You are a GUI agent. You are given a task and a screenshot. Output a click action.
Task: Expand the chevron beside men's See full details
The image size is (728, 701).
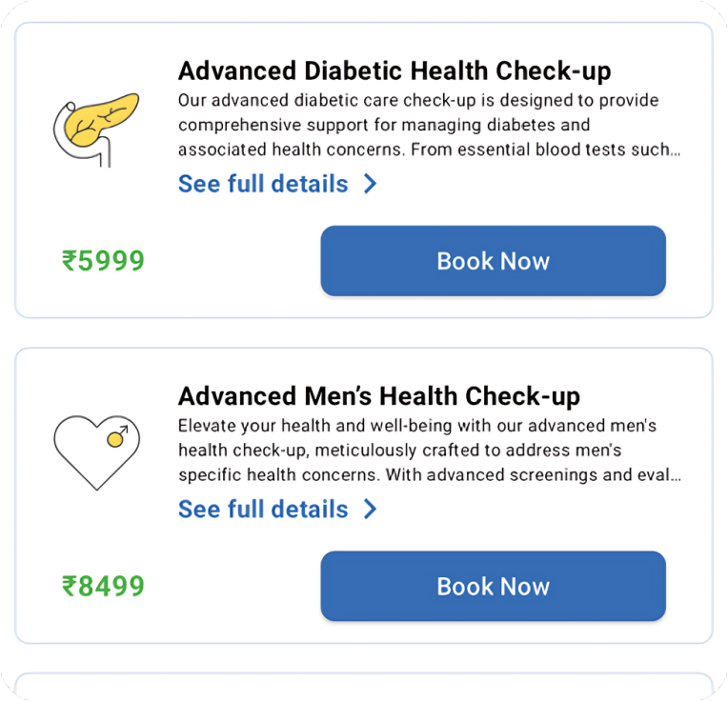371,510
